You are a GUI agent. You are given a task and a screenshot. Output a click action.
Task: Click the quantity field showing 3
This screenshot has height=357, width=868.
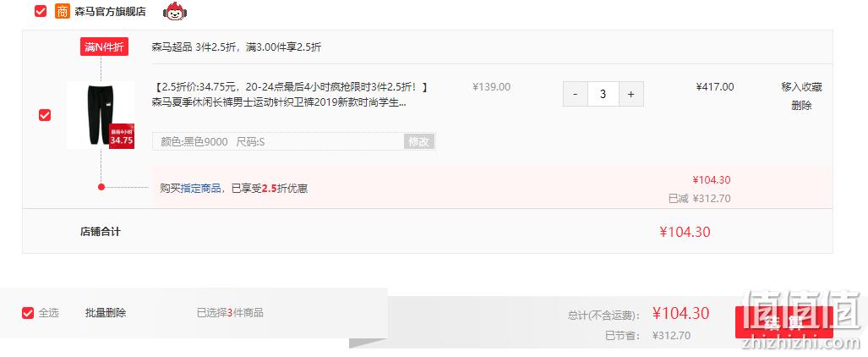coord(603,94)
